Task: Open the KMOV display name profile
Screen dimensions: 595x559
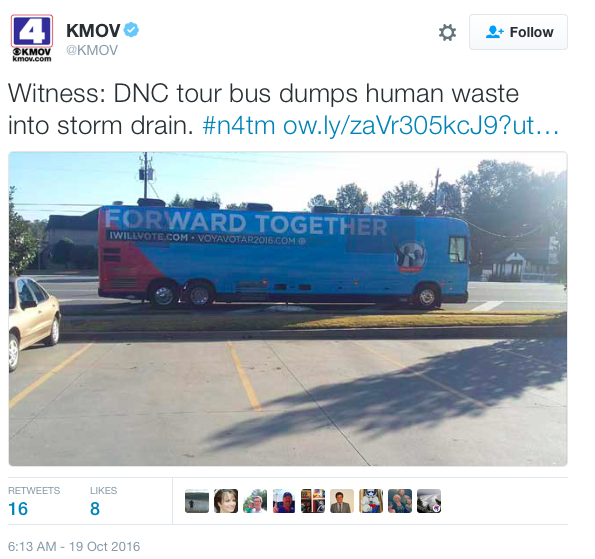Action: coord(93,30)
